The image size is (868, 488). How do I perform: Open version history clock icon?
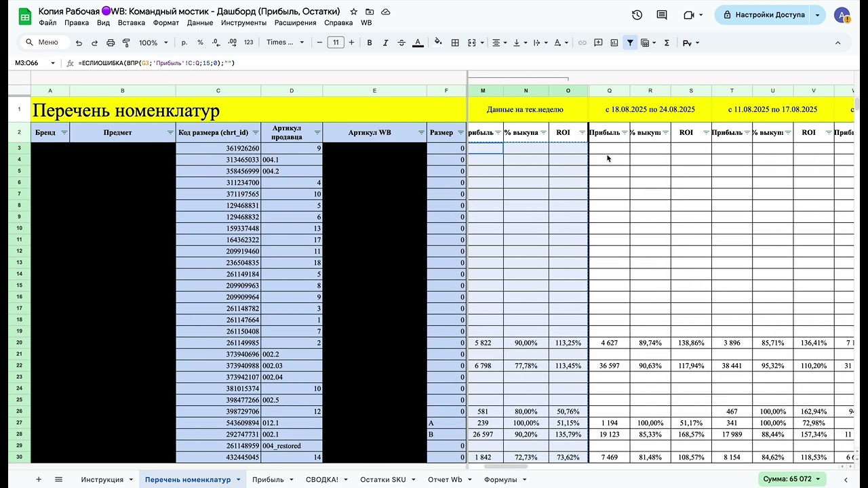637,15
